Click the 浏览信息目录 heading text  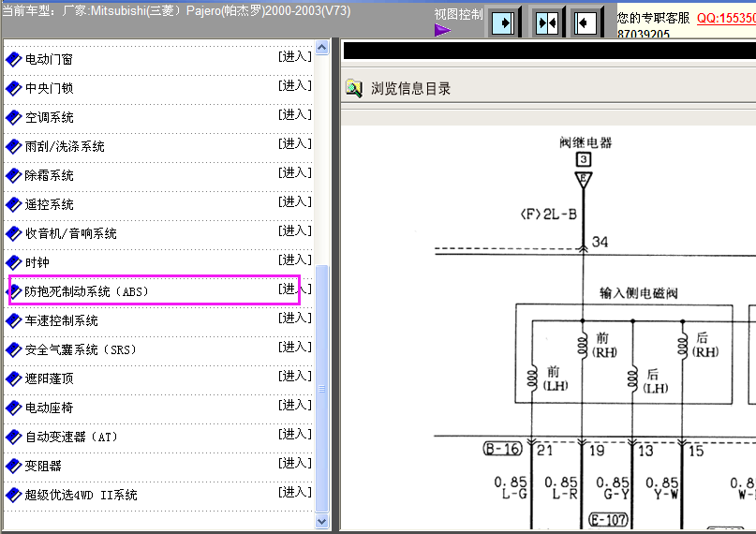[410, 88]
